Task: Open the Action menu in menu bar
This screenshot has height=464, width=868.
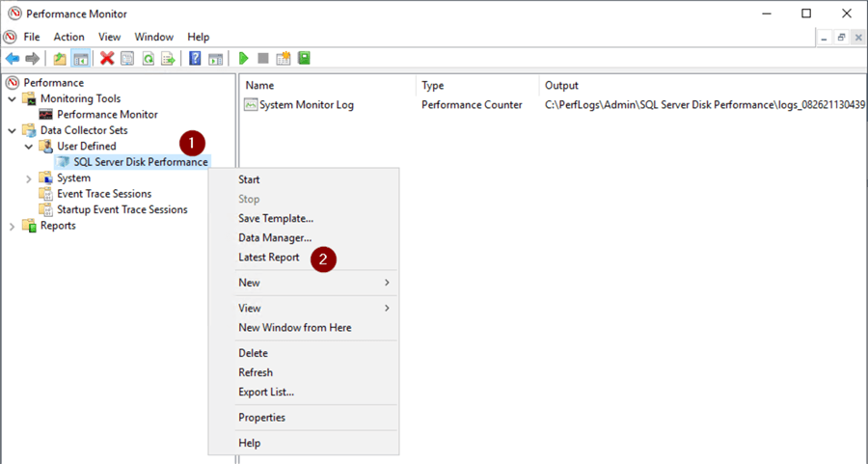Action: (68, 37)
